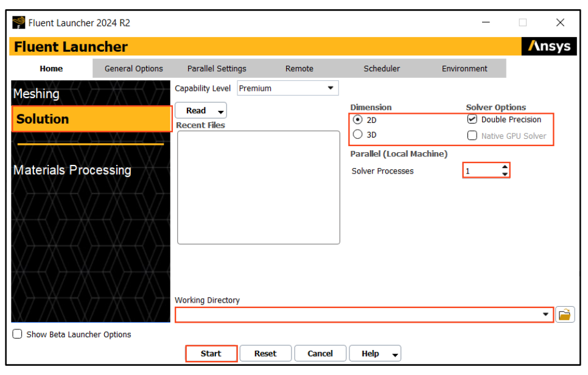Viewport: 588px width, 375px height.
Task: Close the Fluent Launcher window
Action: pyautogui.click(x=560, y=23)
